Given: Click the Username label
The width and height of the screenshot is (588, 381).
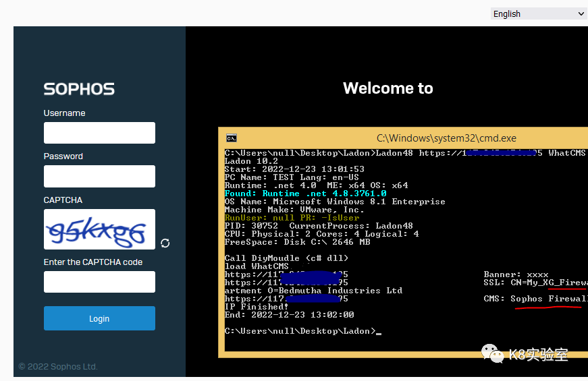Looking at the screenshot, I should point(65,113).
